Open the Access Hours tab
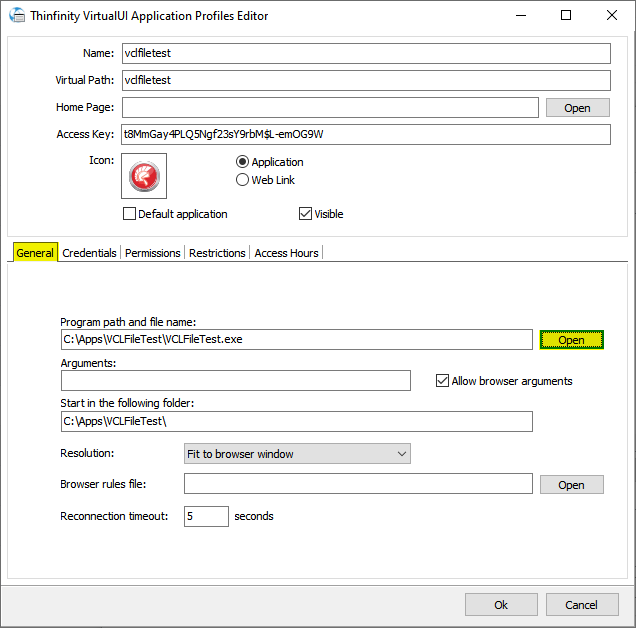 click(286, 253)
